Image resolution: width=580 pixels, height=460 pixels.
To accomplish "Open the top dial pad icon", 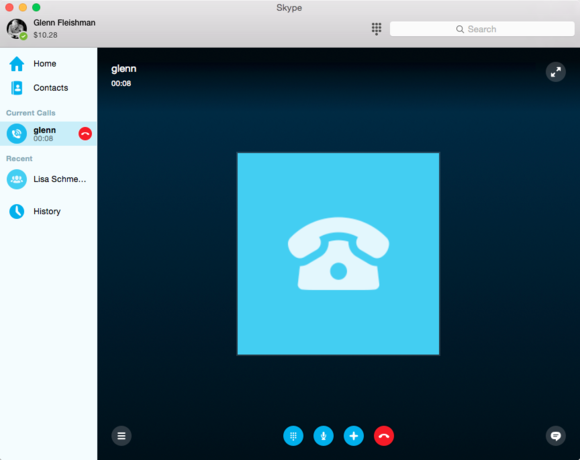I will [377, 29].
